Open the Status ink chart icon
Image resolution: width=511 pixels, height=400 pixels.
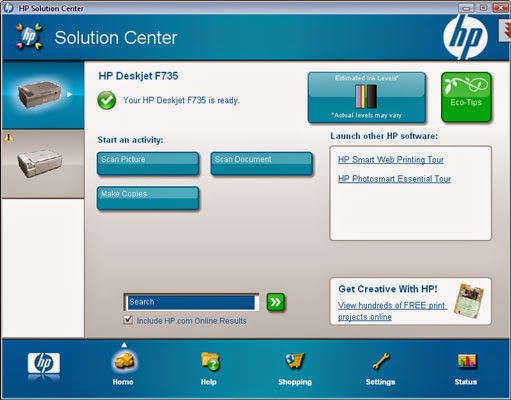click(467, 361)
